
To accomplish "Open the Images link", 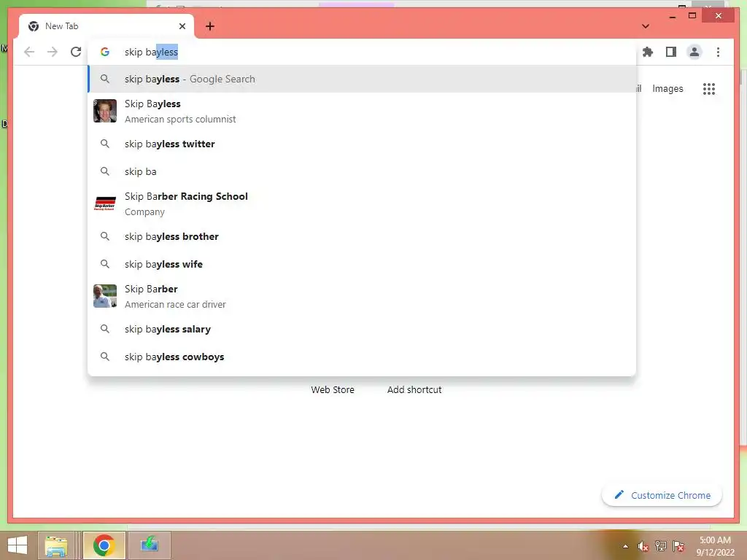I will pyautogui.click(x=667, y=88).
